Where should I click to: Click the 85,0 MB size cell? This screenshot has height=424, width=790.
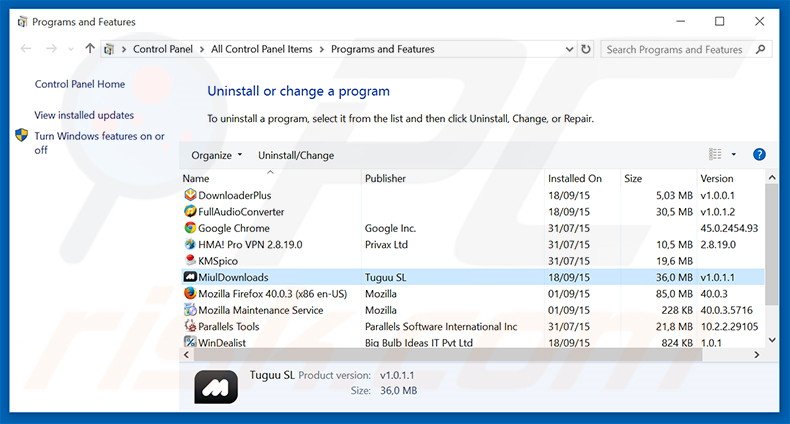tap(674, 294)
